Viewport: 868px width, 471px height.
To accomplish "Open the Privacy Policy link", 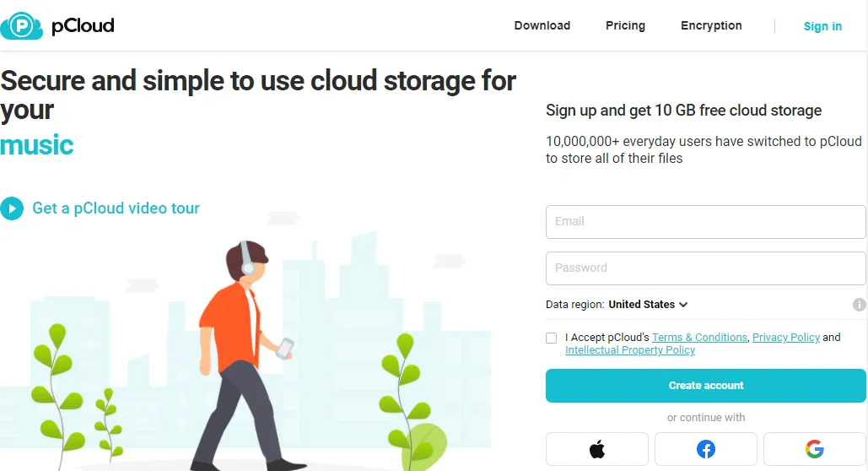I will (786, 338).
